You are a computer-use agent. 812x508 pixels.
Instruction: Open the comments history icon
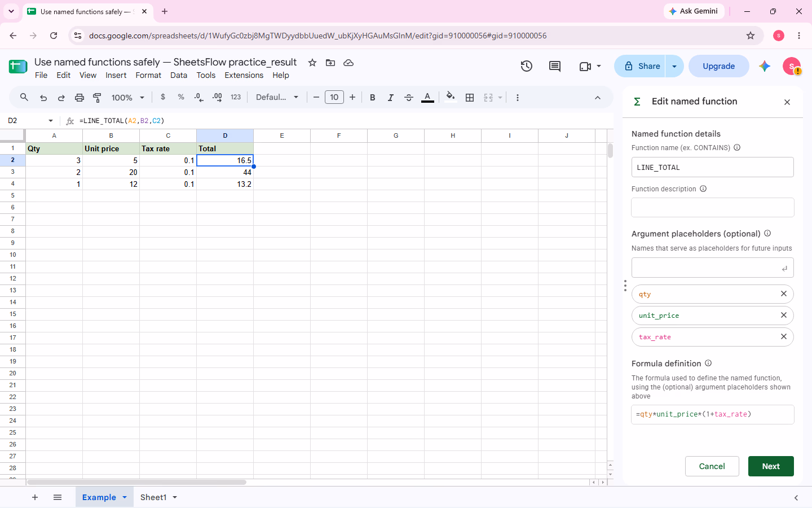[555, 66]
